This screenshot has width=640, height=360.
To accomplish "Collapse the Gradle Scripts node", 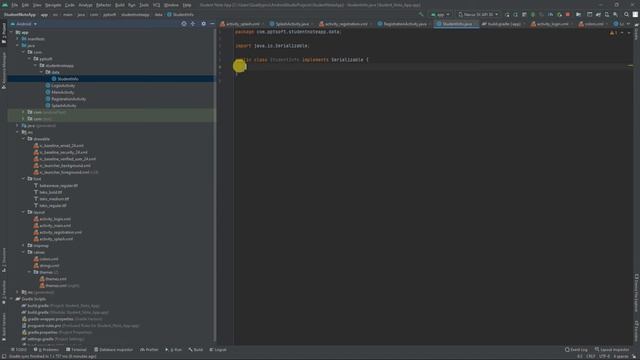I will click(11, 299).
